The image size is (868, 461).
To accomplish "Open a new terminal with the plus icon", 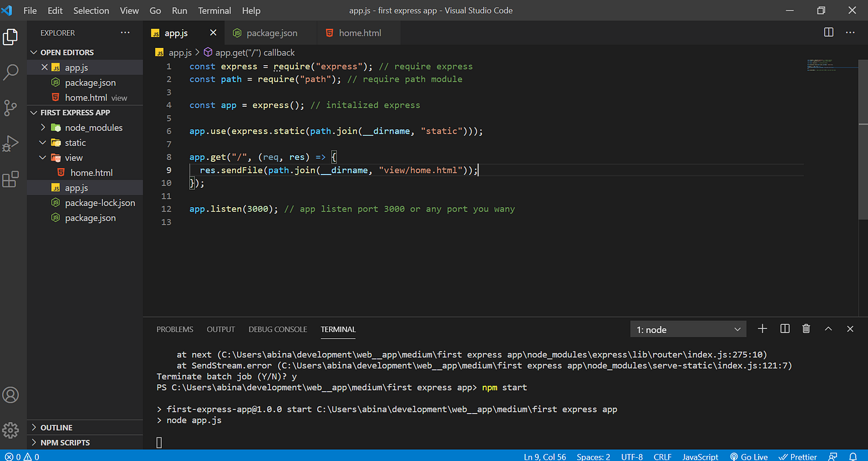I will tap(762, 328).
